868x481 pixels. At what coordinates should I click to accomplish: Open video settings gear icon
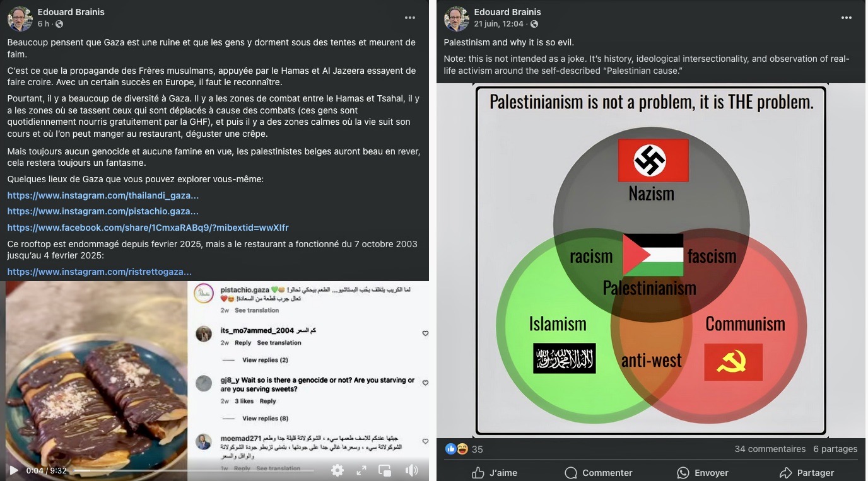click(x=337, y=470)
